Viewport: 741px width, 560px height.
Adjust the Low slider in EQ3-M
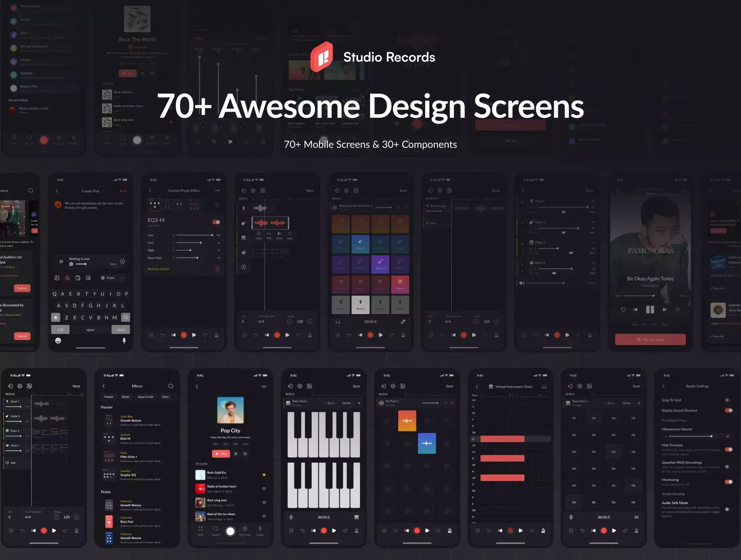click(194, 235)
